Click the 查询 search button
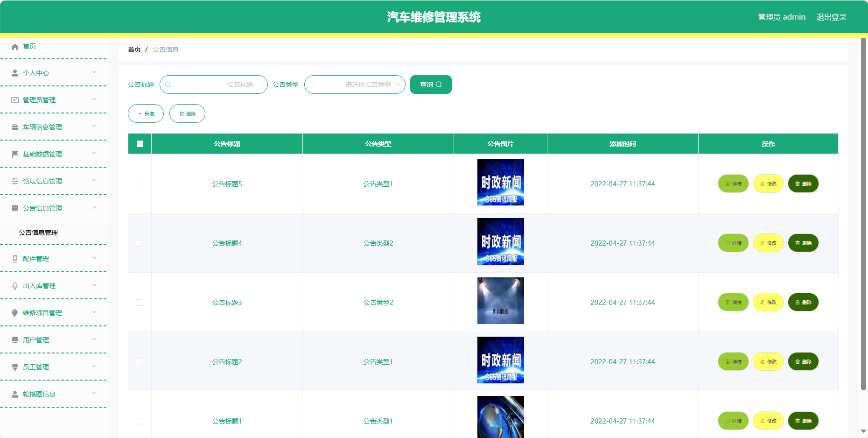Screen dimensions: 868x438 click(431, 85)
